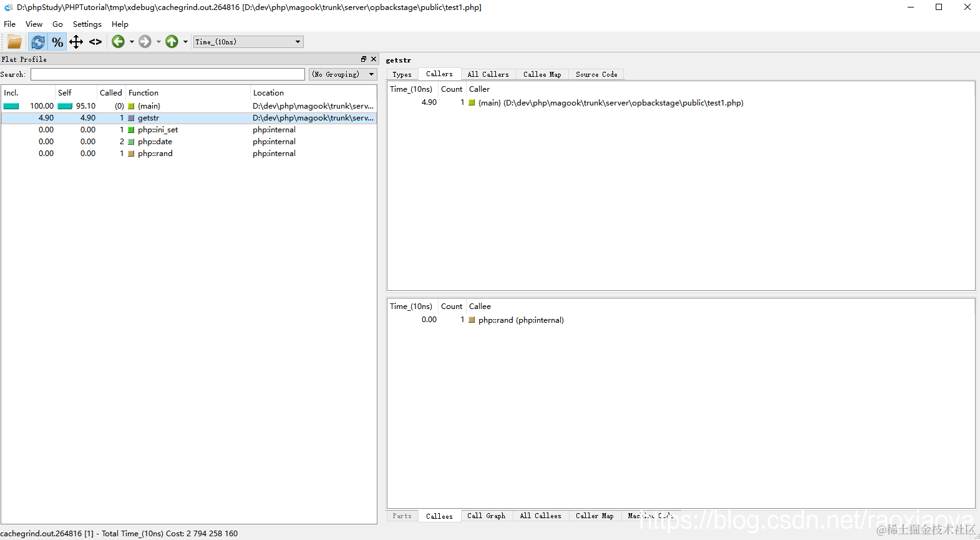Sort callees by Time_(10ns) column
This screenshot has height=540, width=980.
pos(412,307)
